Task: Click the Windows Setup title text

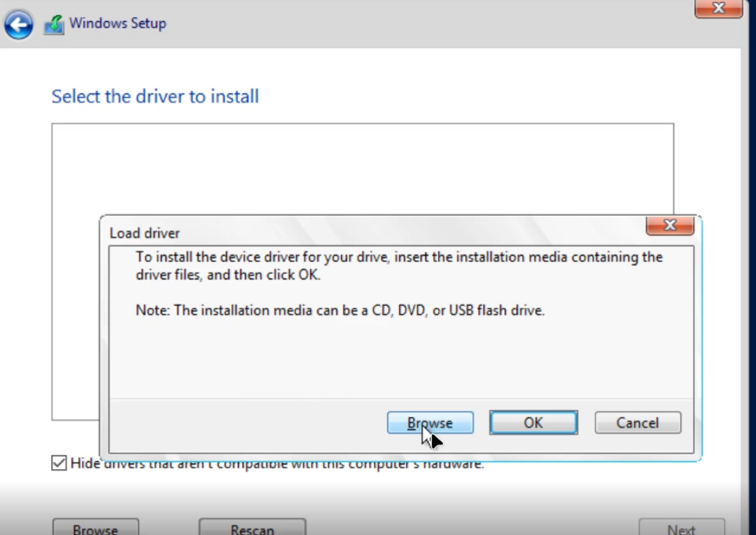Action: tap(118, 23)
